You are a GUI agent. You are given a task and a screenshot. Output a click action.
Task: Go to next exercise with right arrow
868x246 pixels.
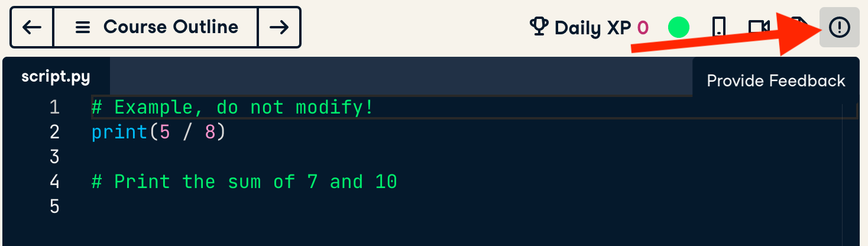279,27
